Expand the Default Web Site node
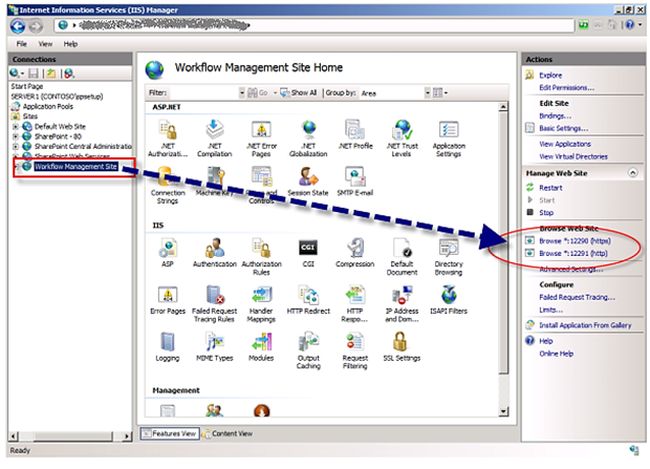Image resolution: width=650 pixels, height=469 pixels. tap(15, 126)
